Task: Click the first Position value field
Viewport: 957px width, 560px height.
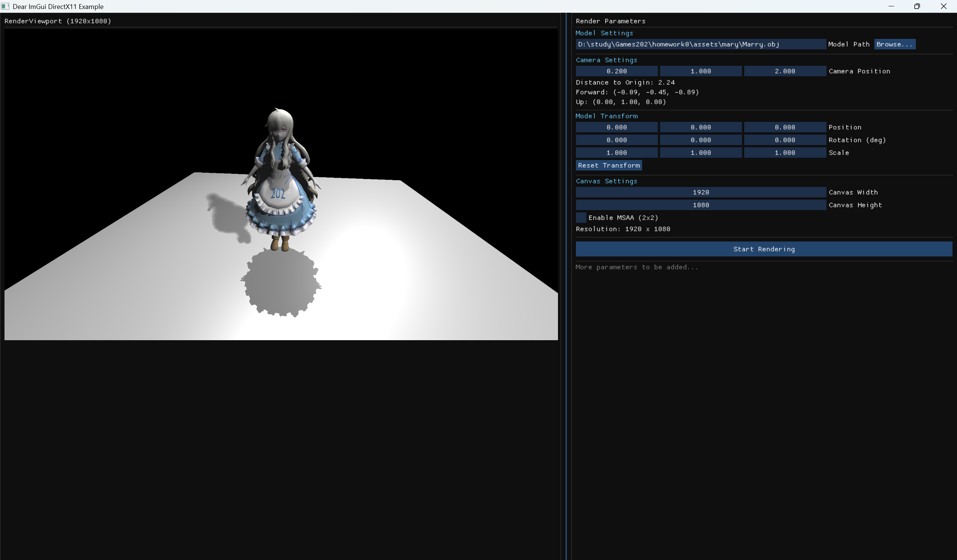Action: click(616, 127)
